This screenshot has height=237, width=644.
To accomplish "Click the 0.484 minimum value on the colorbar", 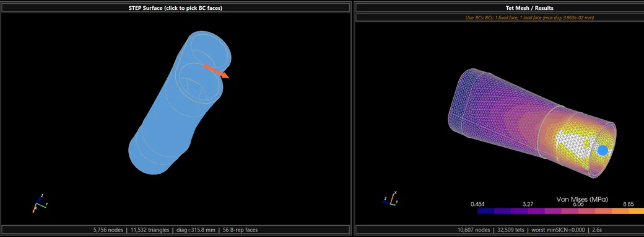I will 477,204.
